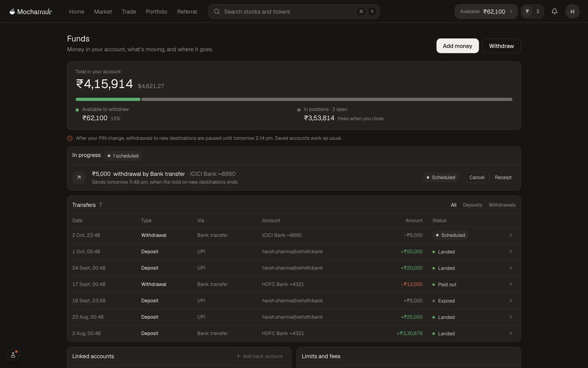
Task: Click the Amount column header
Action: point(414,221)
